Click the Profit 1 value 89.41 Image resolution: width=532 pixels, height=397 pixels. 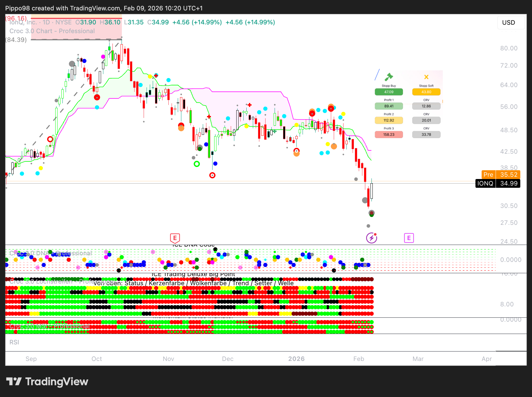tap(389, 106)
